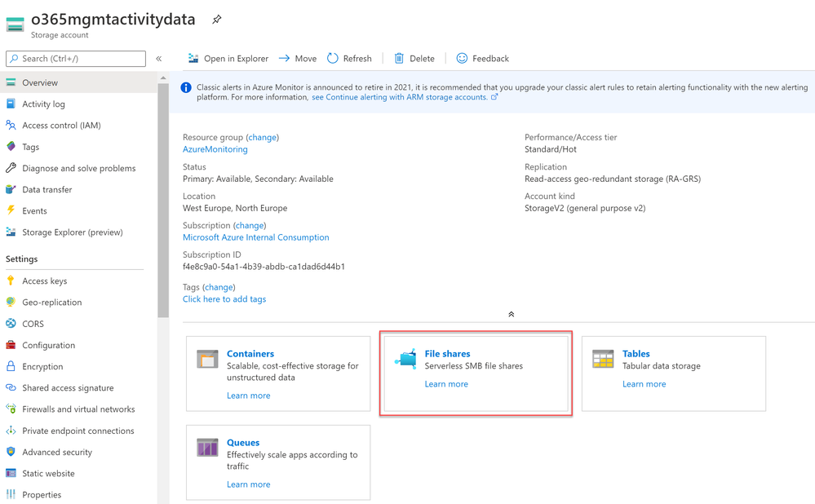
Task: Select the Feedback toolbar label
Action: [490, 59]
